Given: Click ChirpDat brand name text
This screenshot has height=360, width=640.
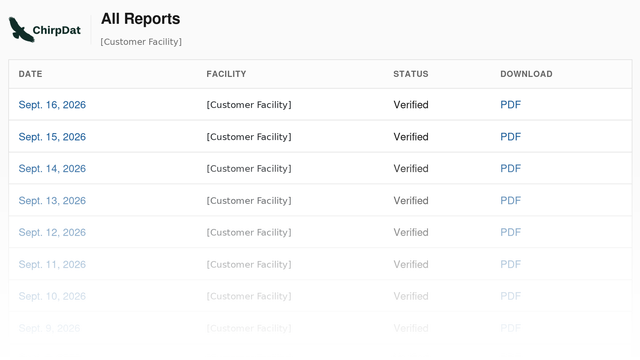Looking at the screenshot, I should [x=57, y=31].
